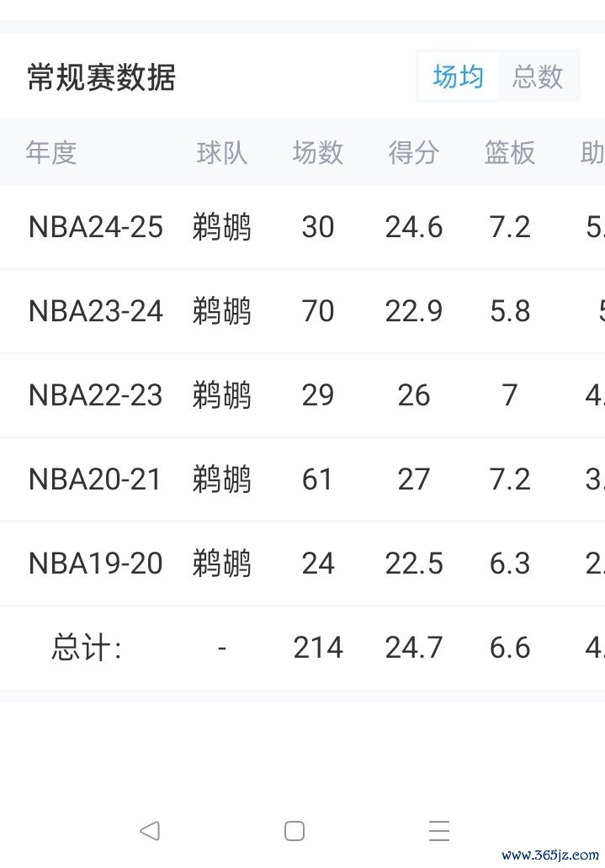Tap the 年度 column header
605x868 pixels.
point(51,152)
